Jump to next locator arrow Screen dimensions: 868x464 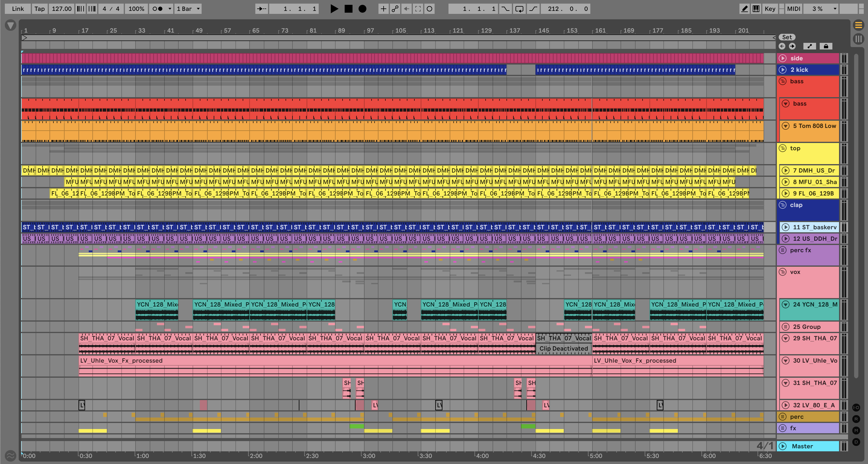point(792,46)
